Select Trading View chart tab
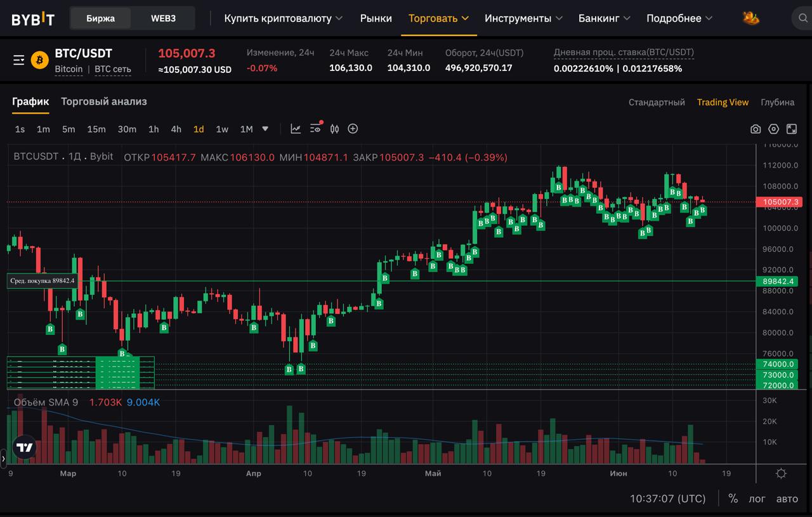The width and height of the screenshot is (812, 517). (x=723, y=102)
